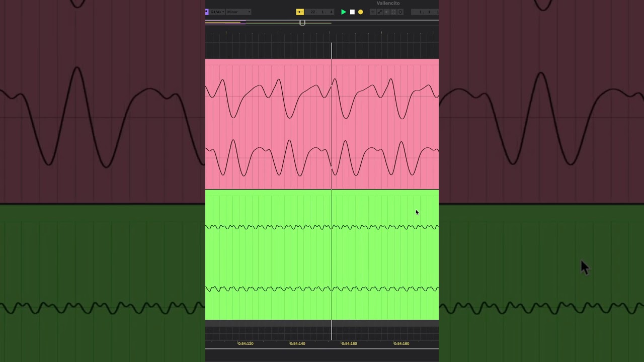Click the time ruler marker 0:54:120
644x362 pixels.
pos(246,343)
